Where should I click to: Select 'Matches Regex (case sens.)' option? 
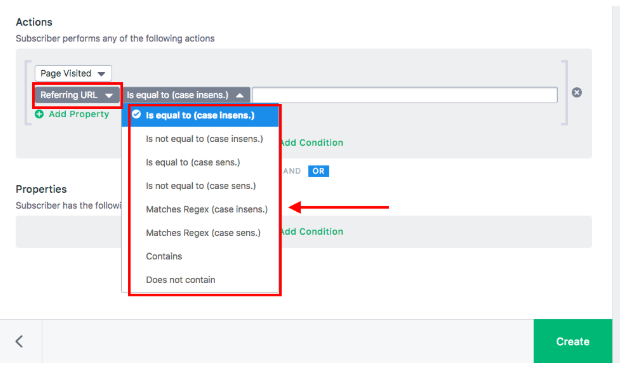(x=203, y=233)
